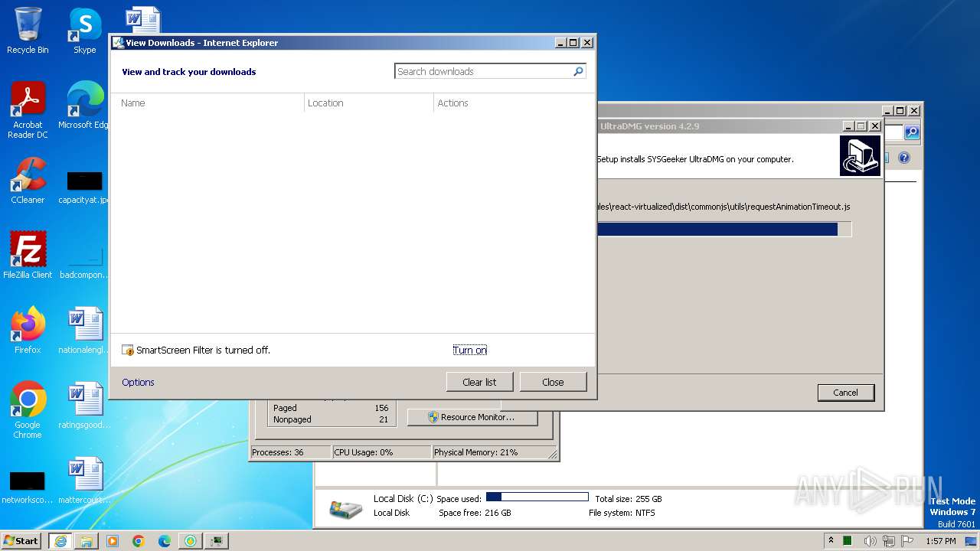Cancel the UltraDMG installation
The image size is (980, 551).
click(845, 393)
